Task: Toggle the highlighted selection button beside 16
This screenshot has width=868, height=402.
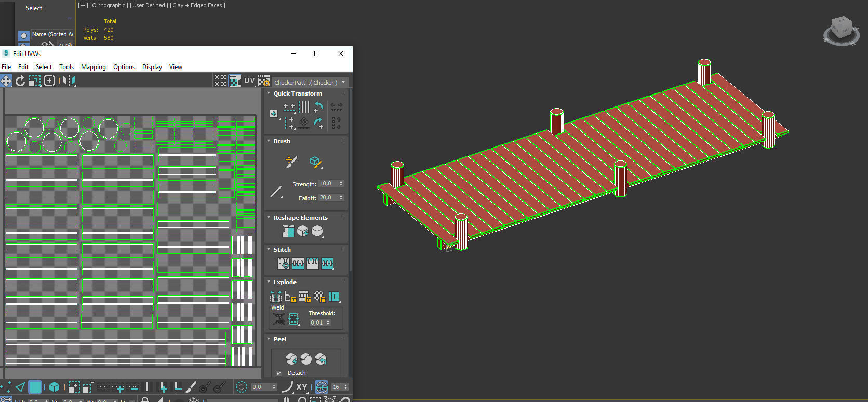Action: pyautogui.click(x=322, y=387)
